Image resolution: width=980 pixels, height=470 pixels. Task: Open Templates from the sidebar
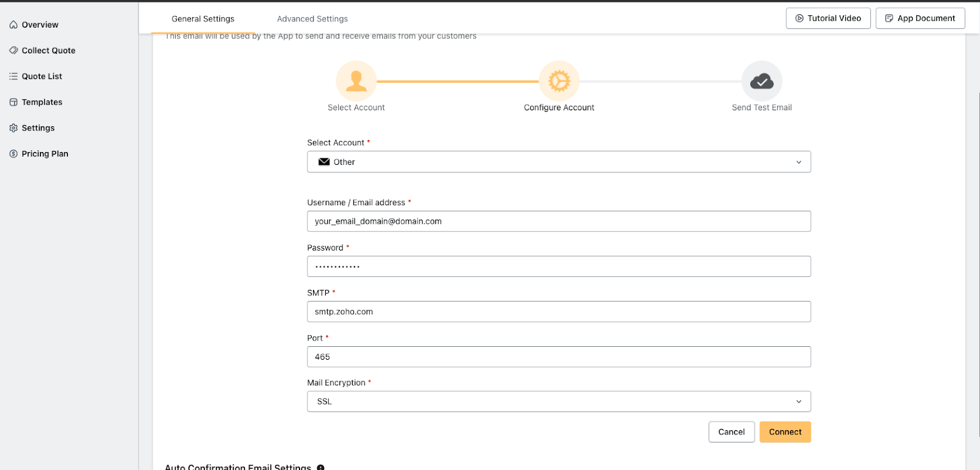pos(42,102)
